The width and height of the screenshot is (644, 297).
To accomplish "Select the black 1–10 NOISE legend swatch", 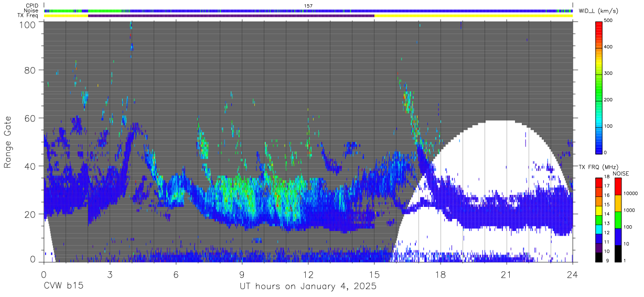I will click(x=618, y=252).
